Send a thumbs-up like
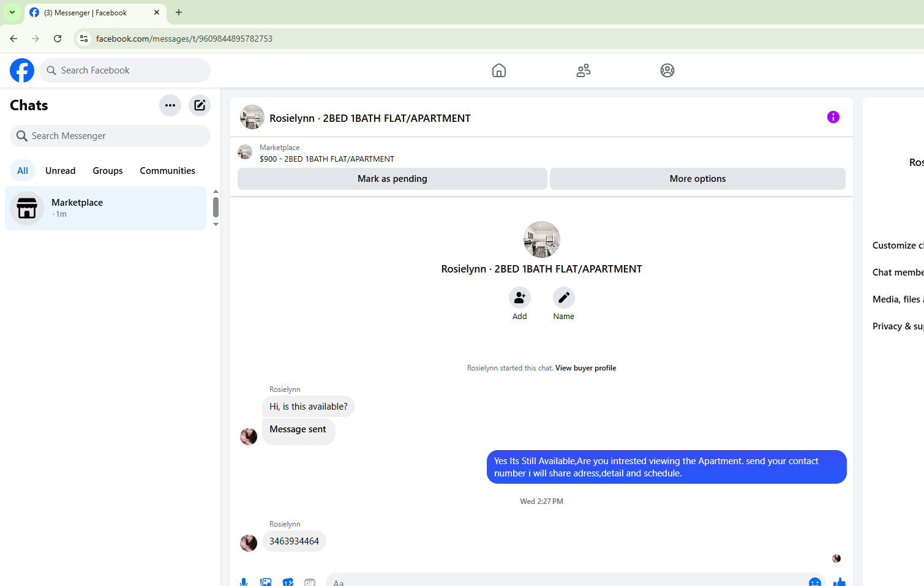The image size is (924, 586). (839, 582)
